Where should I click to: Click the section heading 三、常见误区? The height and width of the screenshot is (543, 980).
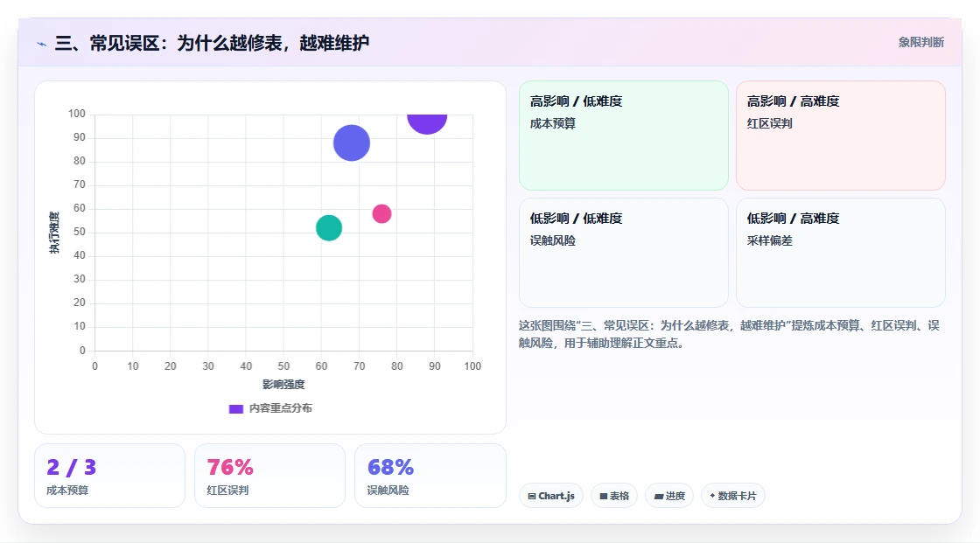[212, 43]
